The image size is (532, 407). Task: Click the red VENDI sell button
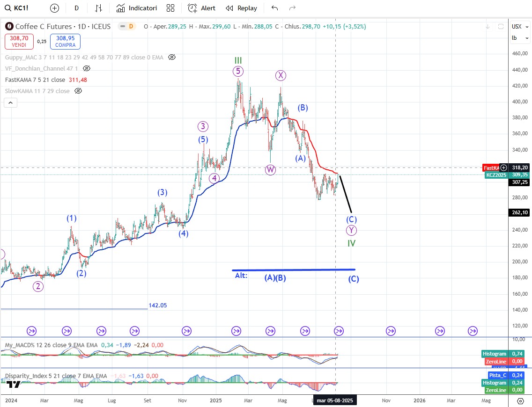(x=19, y=41)
